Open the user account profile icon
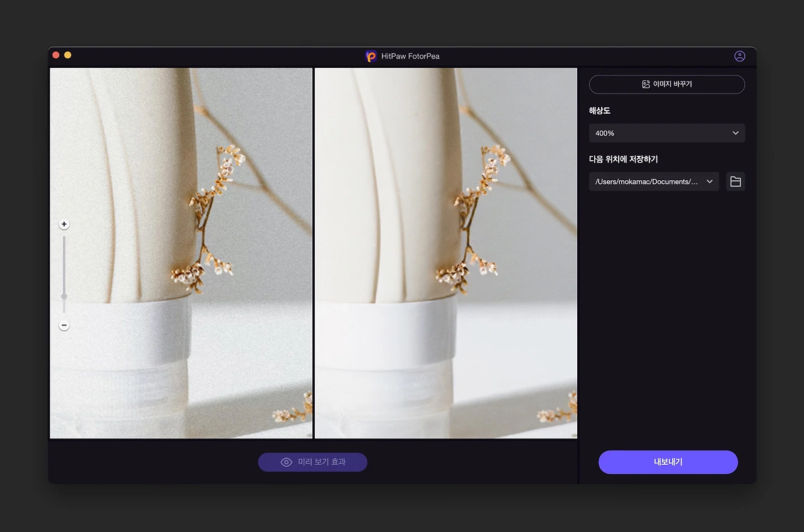Viewport: 804px width, 532px height. click(x=739, y=56)
